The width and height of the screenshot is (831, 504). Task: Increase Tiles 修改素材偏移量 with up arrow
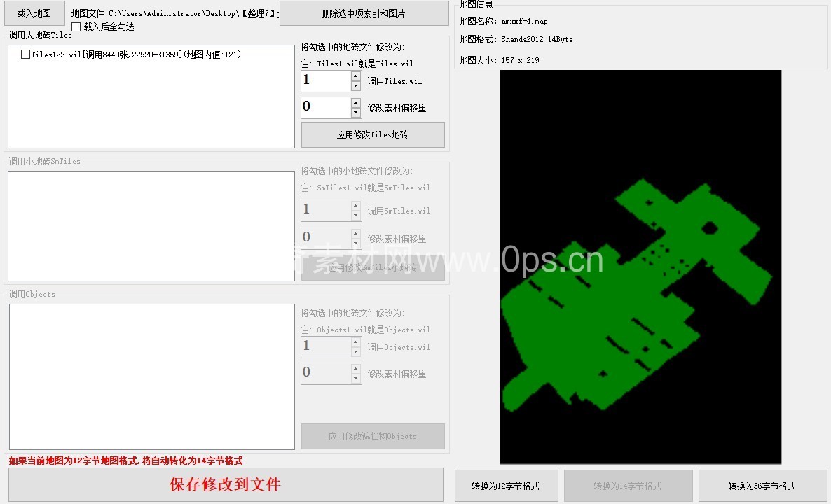[x=356, y=103]
